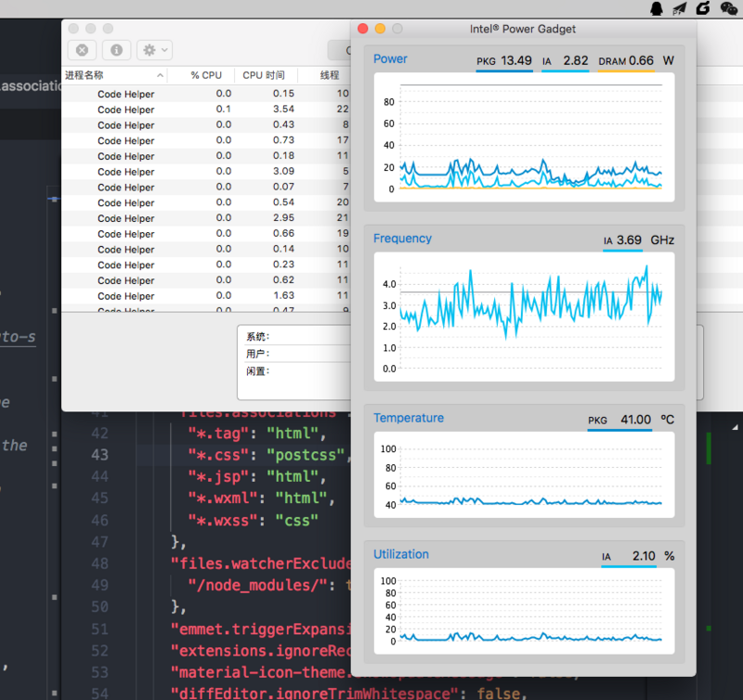
Task: Select the Code Helper row with CPU time 0.73
Action: (206, 141)
